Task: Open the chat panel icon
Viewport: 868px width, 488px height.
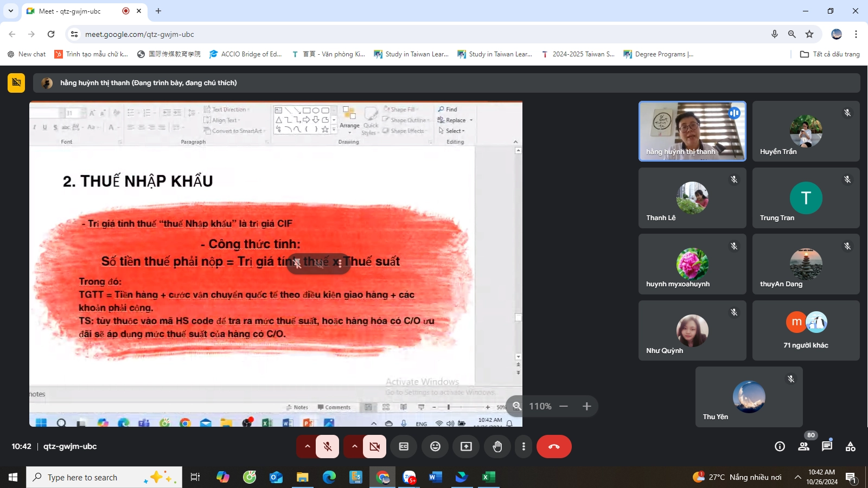Action: click(826, 446)
